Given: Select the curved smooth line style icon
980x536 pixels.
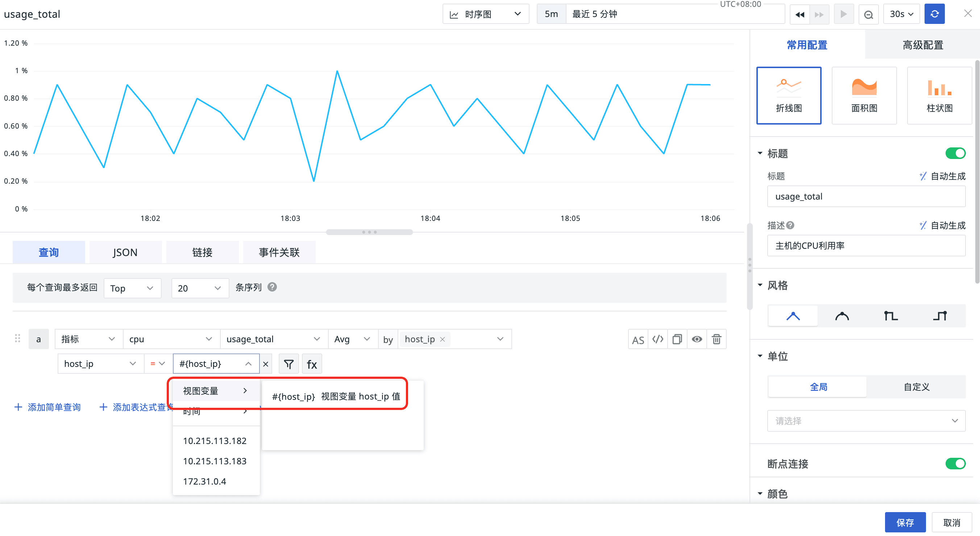Looking at the screenshot, I should [x=842, y=315].
